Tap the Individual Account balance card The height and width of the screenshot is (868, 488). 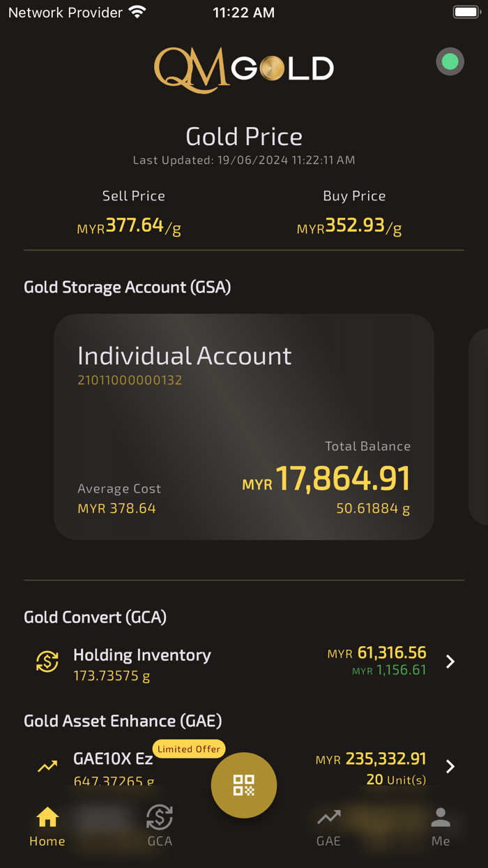tap(243, 427)
